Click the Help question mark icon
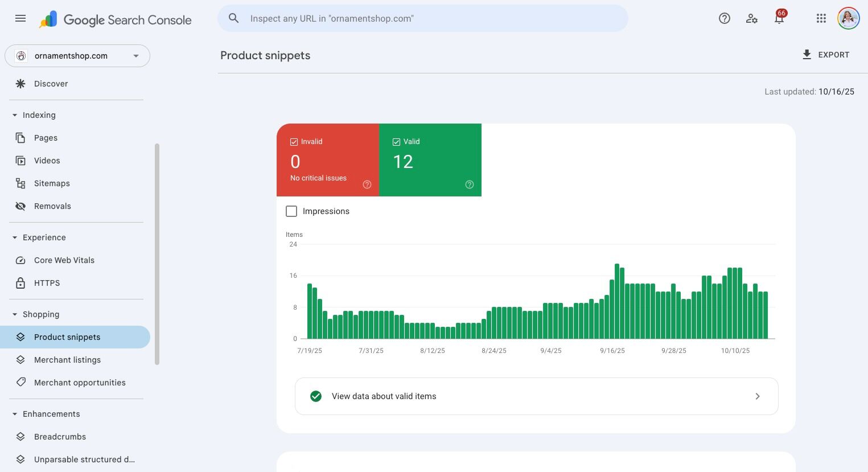The width and height of the screenshot is (868, 472). [x=724, y=18]
